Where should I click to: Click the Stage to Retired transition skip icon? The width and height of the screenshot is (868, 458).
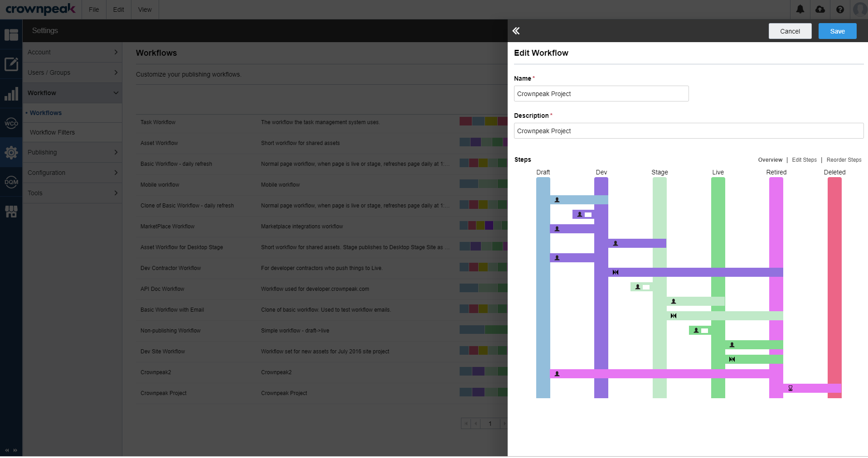[x=674, y=316]
